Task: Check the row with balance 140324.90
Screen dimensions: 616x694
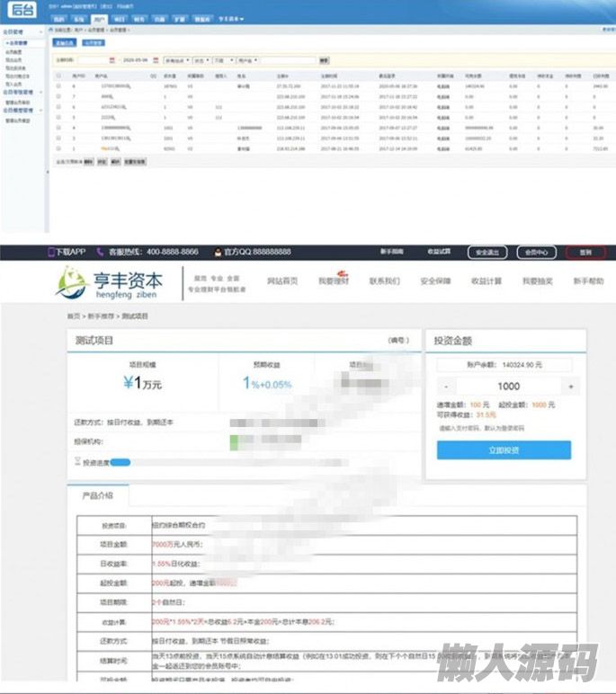Action: tap(58, 86)
